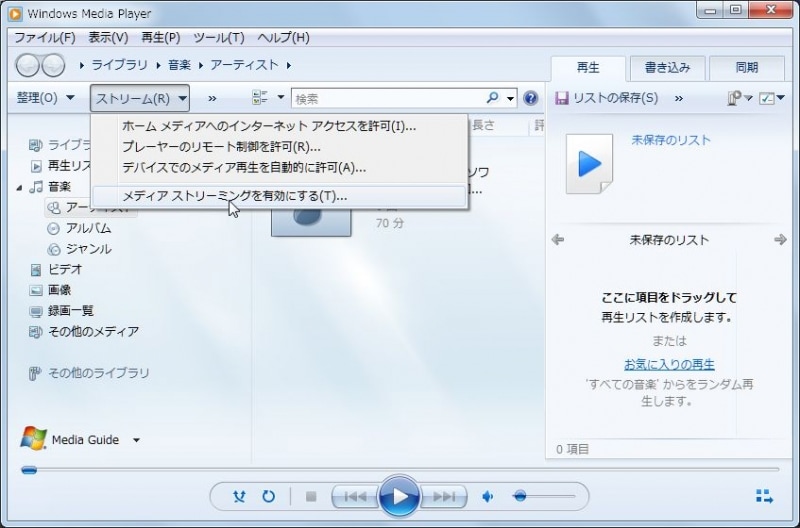Image resolution: width=800 pixels, height=528 pixels.
Task: Toggle repeat mode
Action: [x=268, y=496]
